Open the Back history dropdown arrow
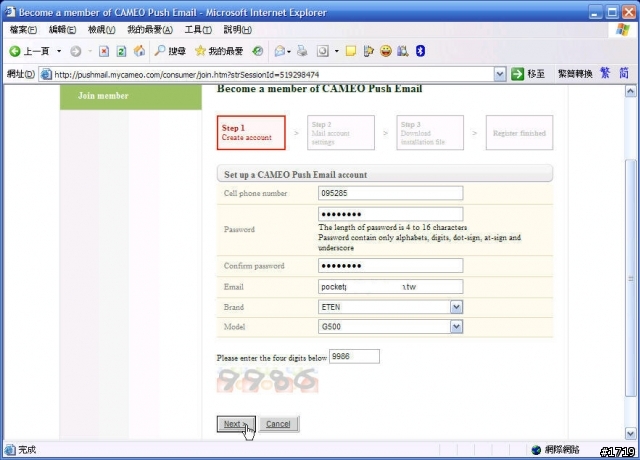Image resolution: width=640 pixels, height=460 pixels. [59, 51]
